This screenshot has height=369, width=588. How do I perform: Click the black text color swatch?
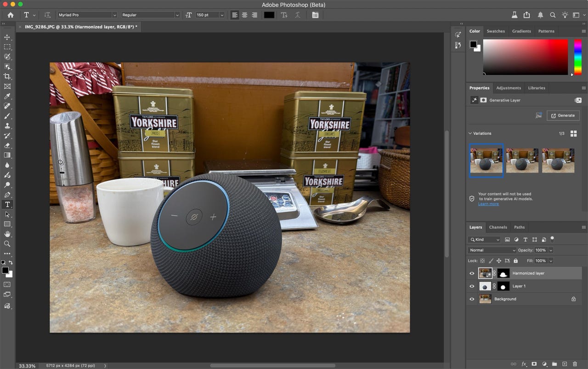(x=269, y=15)
